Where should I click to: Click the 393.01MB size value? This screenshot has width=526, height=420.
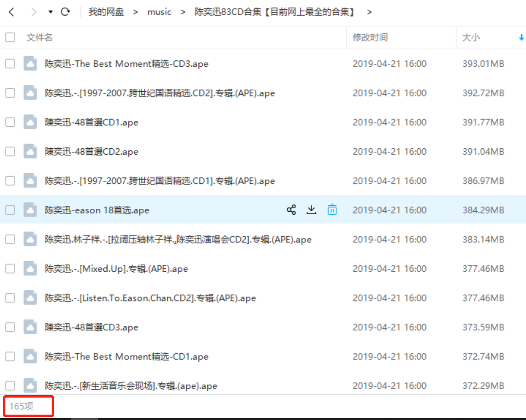coord(484,64)
